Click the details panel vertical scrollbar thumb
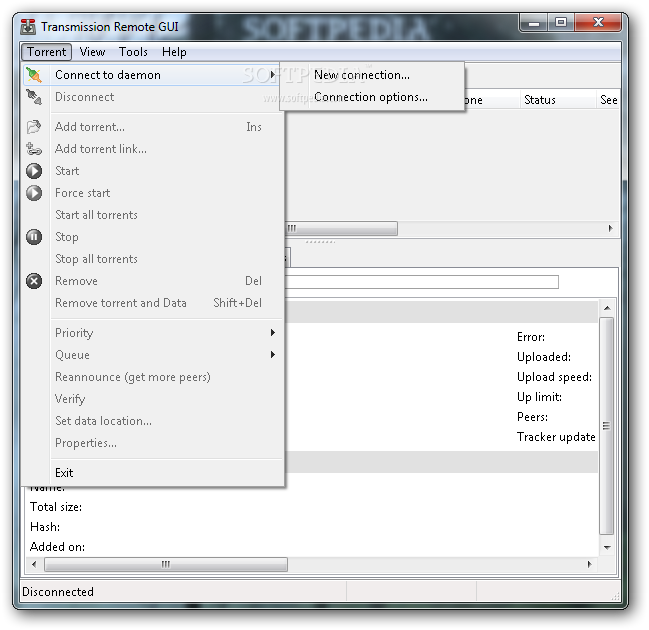This screenshot has width=649, height=630. 607,426
